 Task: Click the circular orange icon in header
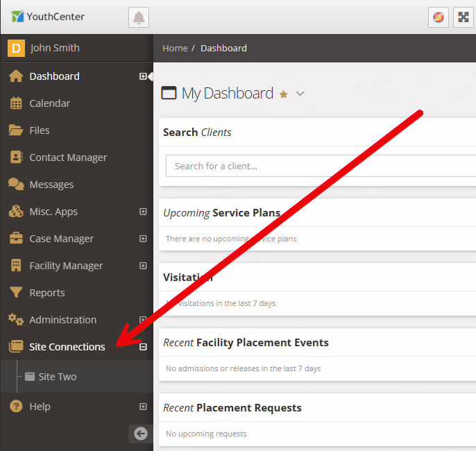coord(439,17)
